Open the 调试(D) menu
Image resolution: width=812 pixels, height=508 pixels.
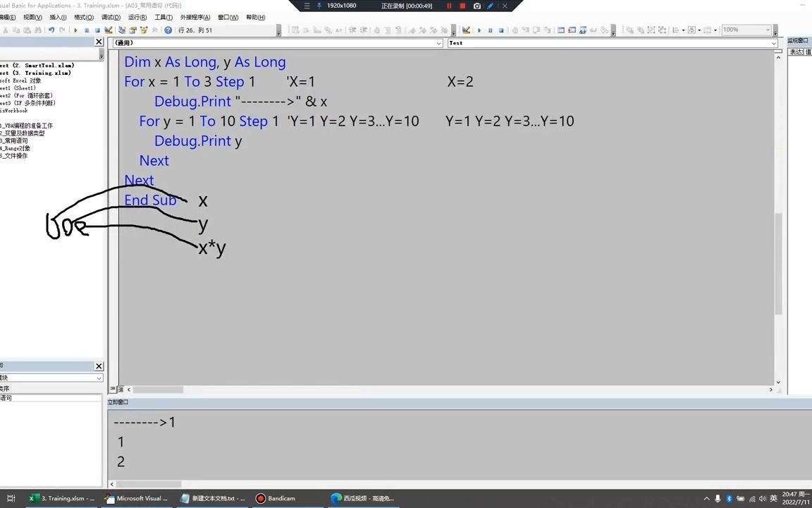111,17
